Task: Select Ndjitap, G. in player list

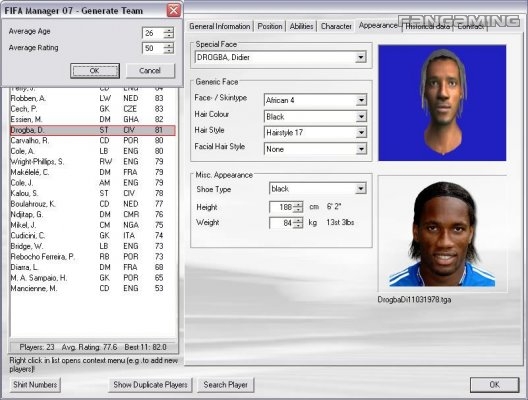Action: pyautogui.click(x=93, y=214)
